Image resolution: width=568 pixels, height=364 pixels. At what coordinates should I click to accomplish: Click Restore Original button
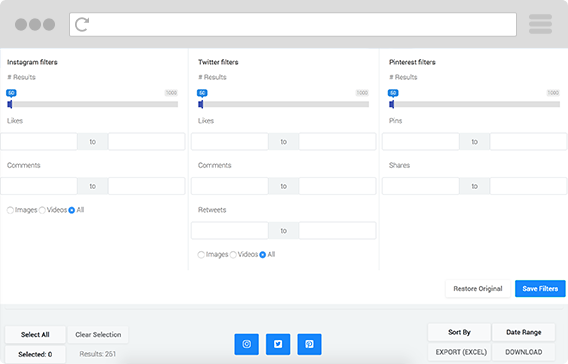coord(478,289)
